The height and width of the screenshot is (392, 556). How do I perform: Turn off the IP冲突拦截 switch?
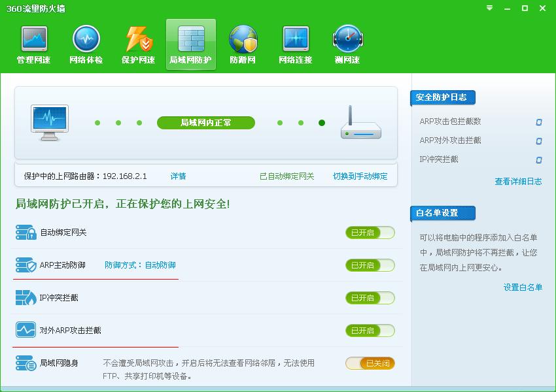pyautogui.click(x=370, y=298)
